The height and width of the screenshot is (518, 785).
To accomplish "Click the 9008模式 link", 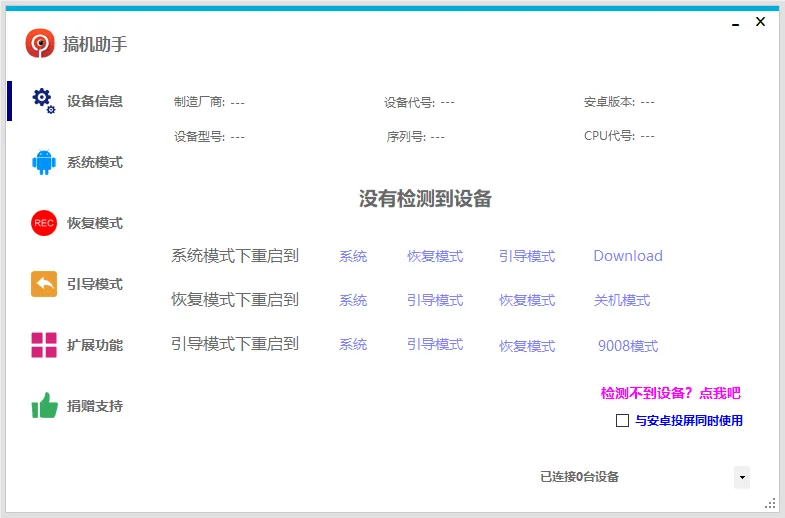I will click(x=628, y=346).
